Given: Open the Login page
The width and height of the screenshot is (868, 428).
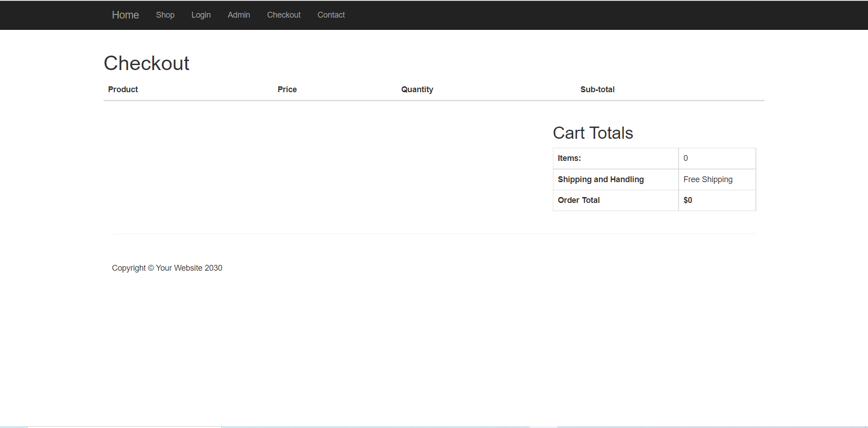Looking at the screenshot, I should pos(201,15).
